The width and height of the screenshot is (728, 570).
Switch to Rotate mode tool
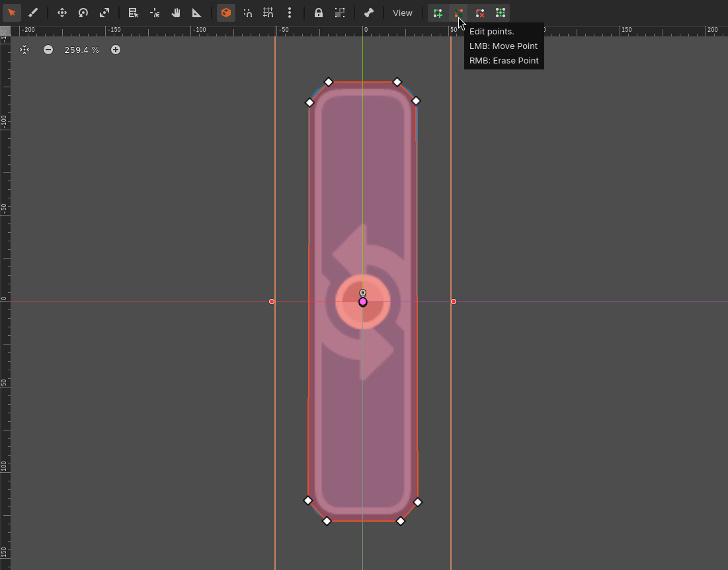point(83,13)
